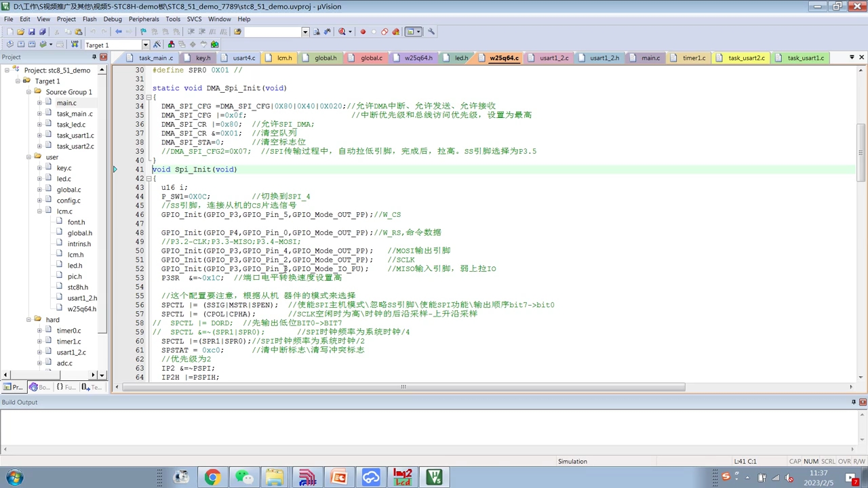The width and height of the screenshot is (868, 488).
Task: Open Find in Files toolbar icon
Action: coord(237,32)
